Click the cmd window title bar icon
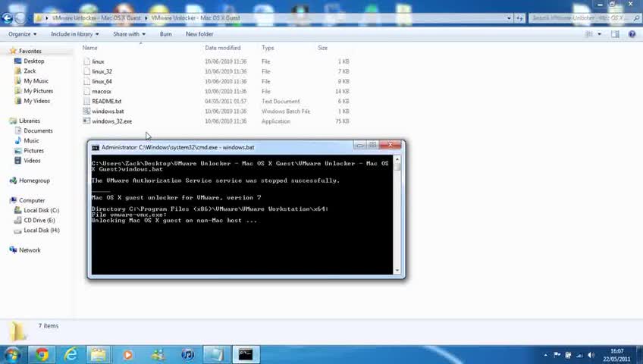The height and width of the screenshot is (364, 643). 95,148
